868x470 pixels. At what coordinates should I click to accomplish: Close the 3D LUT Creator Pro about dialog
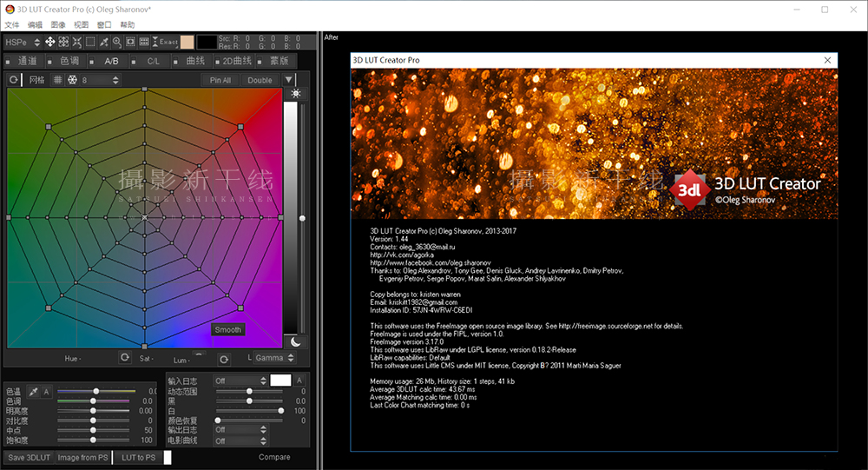pyautogui.click(x=827, y=60)
